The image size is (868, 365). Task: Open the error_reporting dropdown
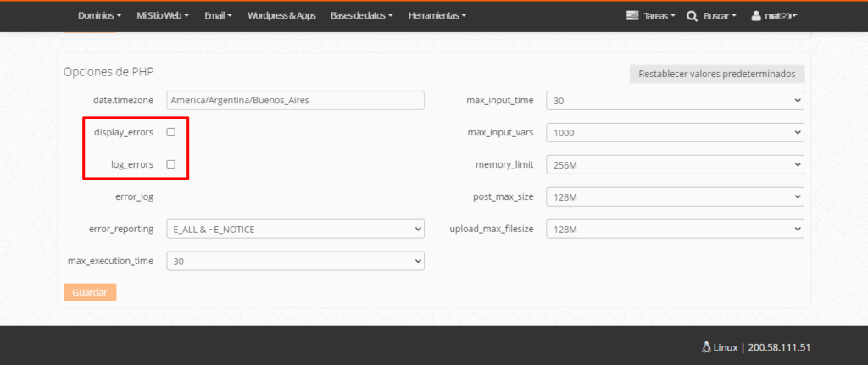click(x=296, y=229)
